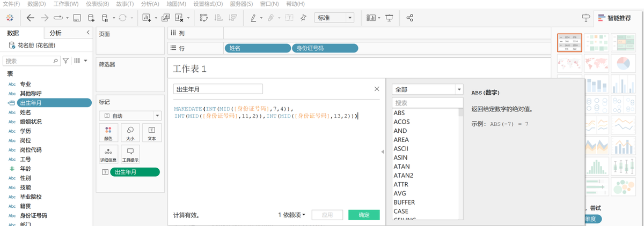The width and height of the screenshot is (644, 226).
Task: Click the 身份证号码 pill on Rows shelf
Action: click(325, 48)
